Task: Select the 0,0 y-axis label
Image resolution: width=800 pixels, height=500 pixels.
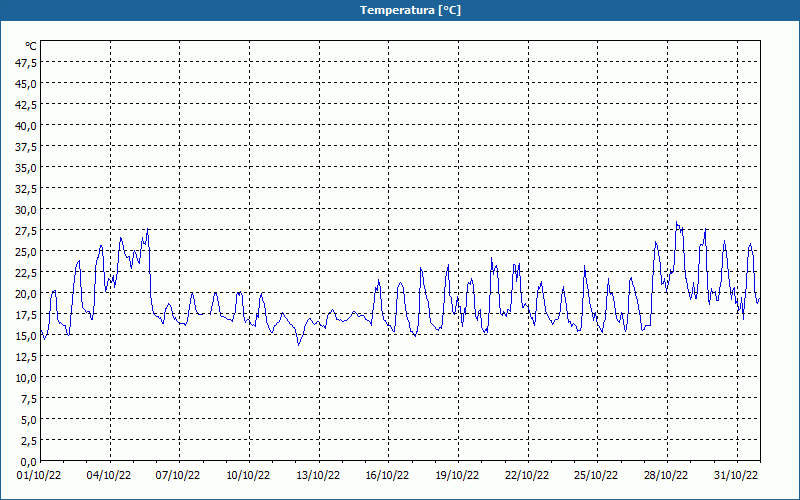Action: (29, 462)
